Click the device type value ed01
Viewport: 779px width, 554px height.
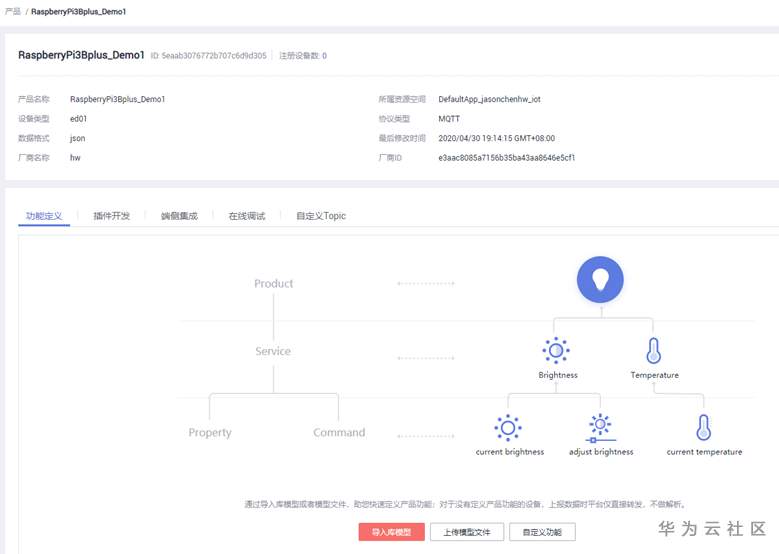(x=78, y=119)
